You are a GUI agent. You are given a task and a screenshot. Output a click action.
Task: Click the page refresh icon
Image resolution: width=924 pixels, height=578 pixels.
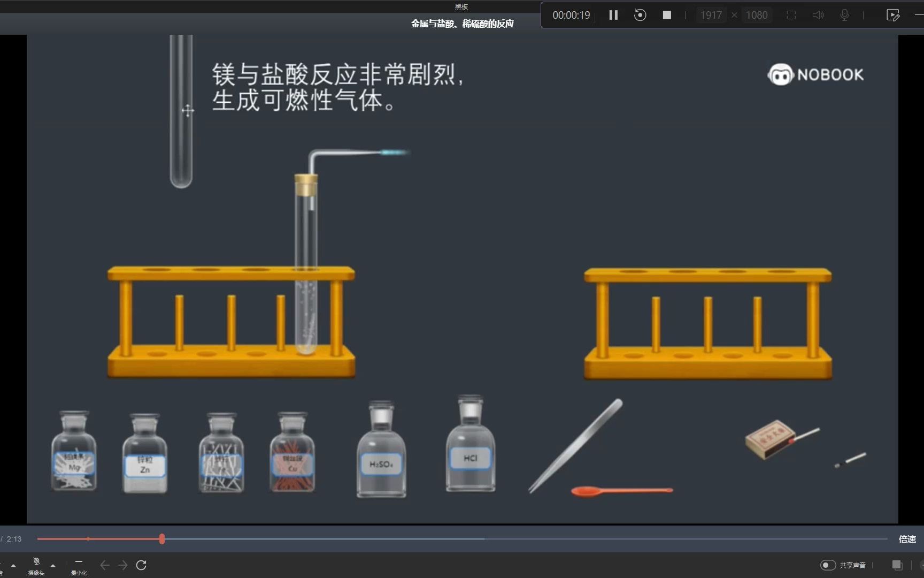(142, 565)
